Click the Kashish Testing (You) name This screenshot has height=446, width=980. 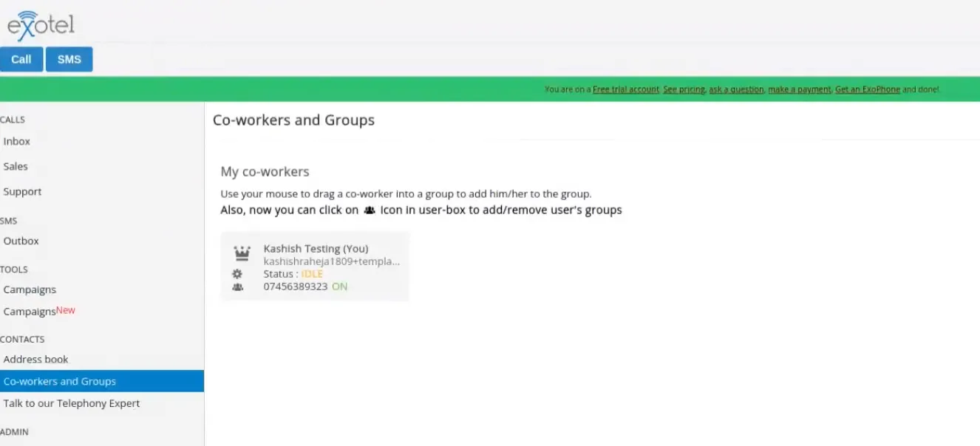[316, 249]
